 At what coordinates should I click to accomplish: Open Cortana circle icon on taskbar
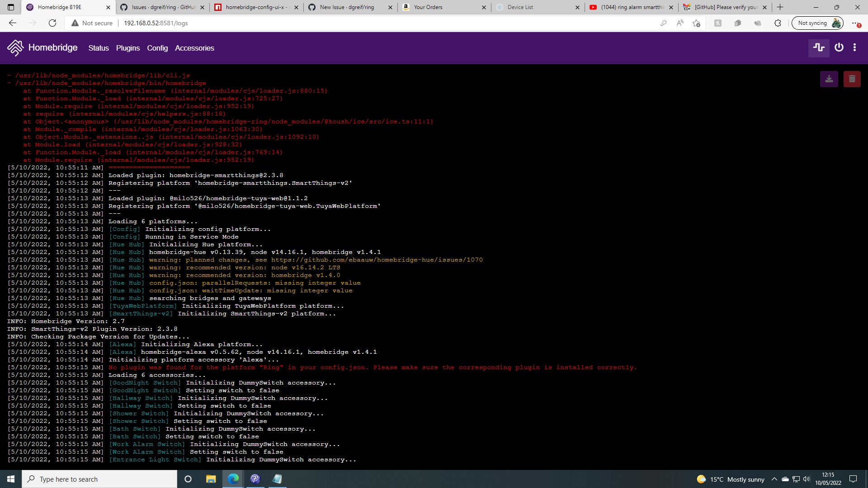(188, 479)
